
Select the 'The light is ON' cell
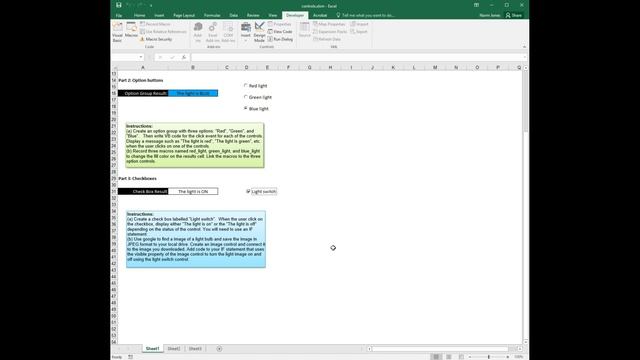[193, 191]
